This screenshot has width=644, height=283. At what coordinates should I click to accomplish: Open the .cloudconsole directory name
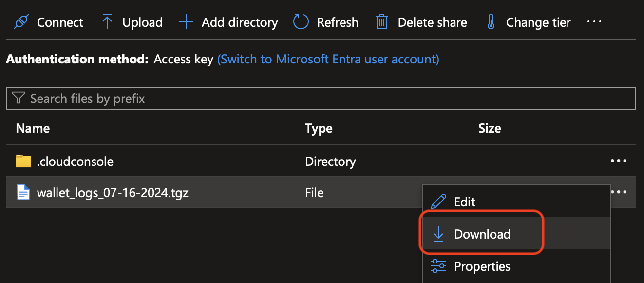(x=75, y=162)
